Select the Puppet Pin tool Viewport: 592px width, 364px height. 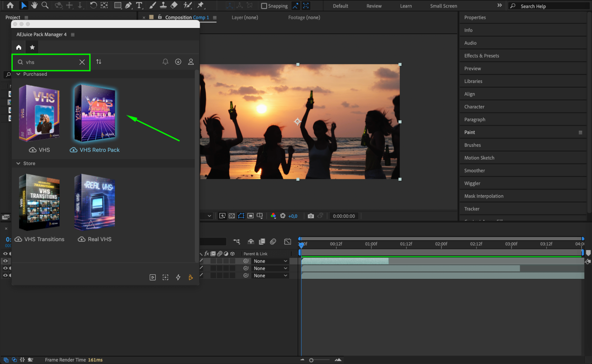pos(200,5)
